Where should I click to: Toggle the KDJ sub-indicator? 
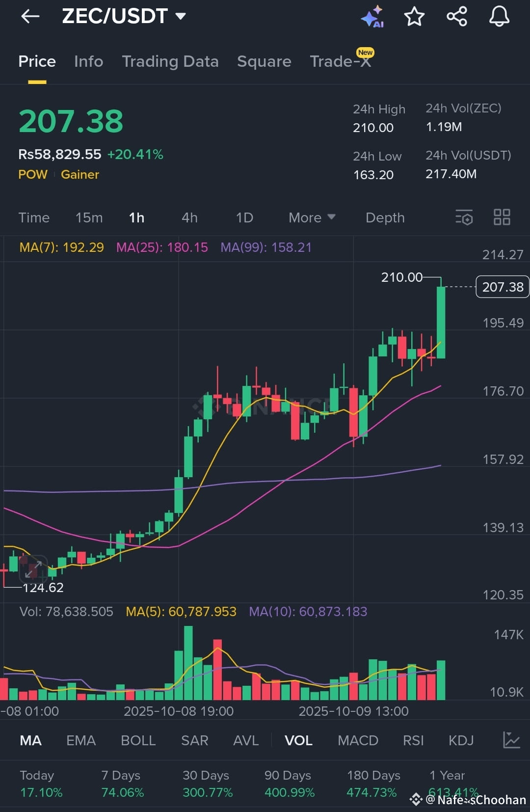[461, 740]
